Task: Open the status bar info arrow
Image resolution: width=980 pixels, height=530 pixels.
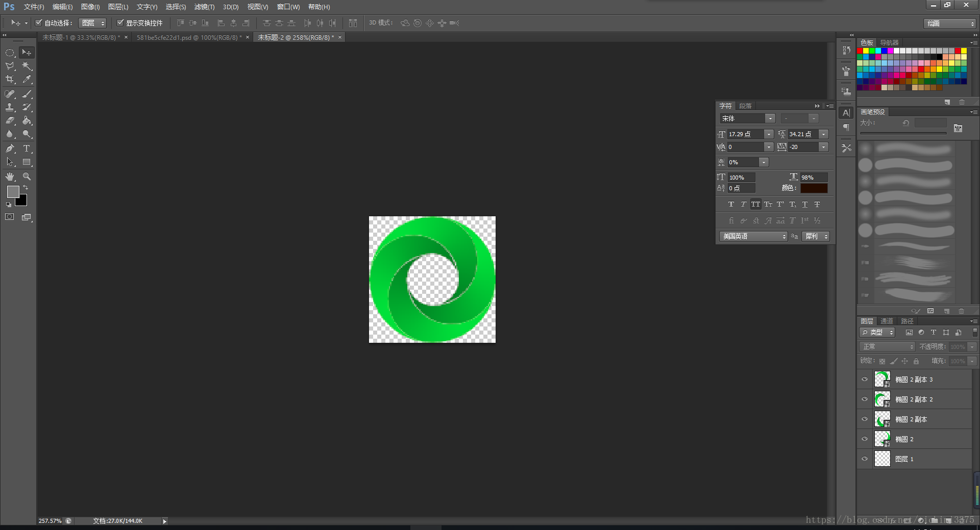Action: point(164,521)
